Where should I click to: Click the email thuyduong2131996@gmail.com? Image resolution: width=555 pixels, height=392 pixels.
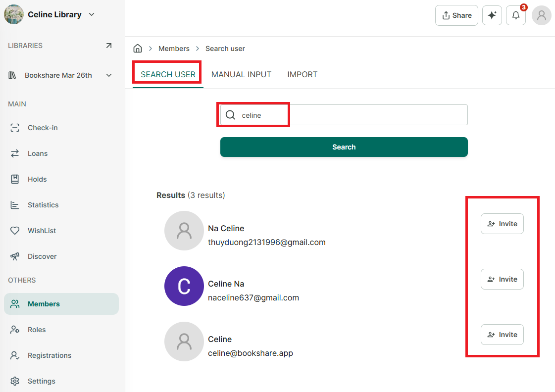click(267, 243)
